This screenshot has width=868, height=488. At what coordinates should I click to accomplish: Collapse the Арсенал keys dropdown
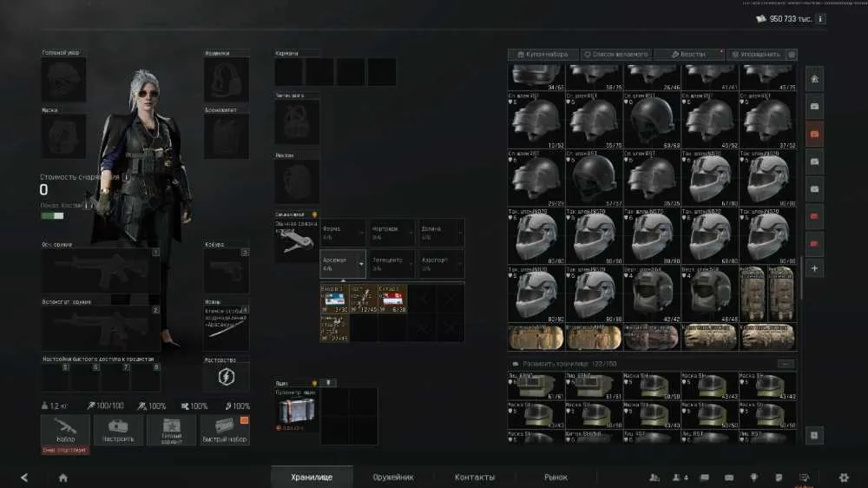343,264
